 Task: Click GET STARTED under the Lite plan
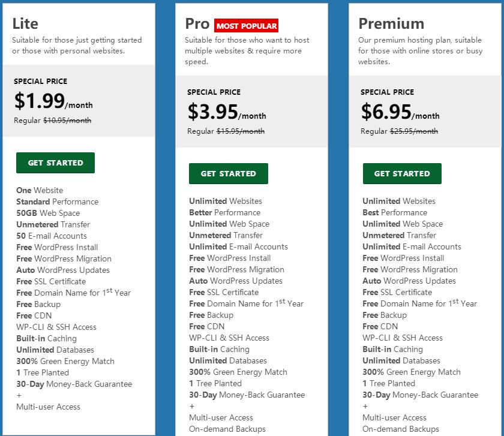click(x=55, y=163)
